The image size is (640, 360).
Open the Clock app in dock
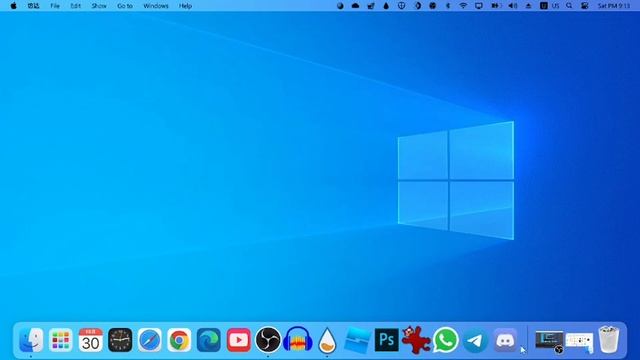pos(120,340)
